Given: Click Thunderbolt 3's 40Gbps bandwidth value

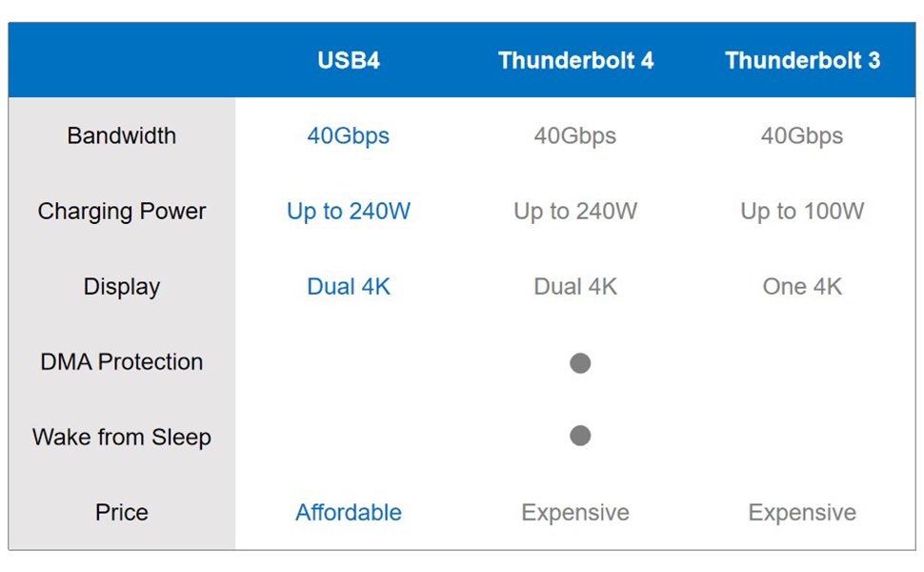Looking at the screenshot, I should point(802,135).
